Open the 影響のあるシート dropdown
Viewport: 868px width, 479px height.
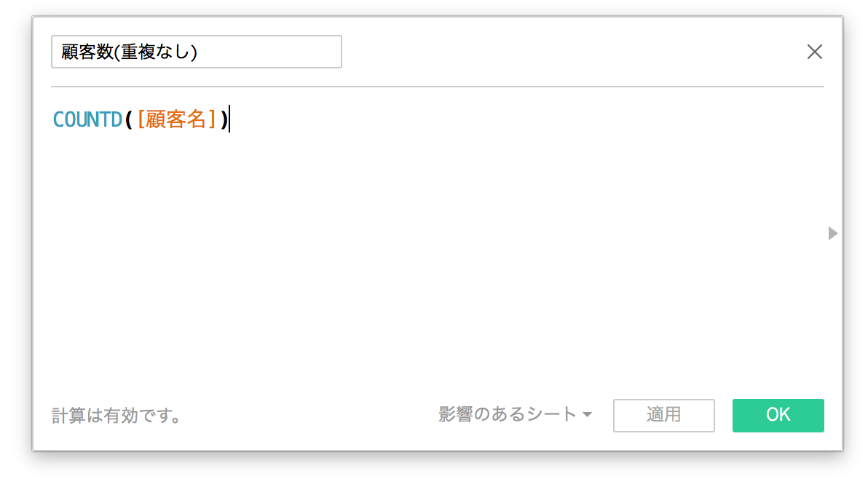pyautogui.click(x=507, y=415)
